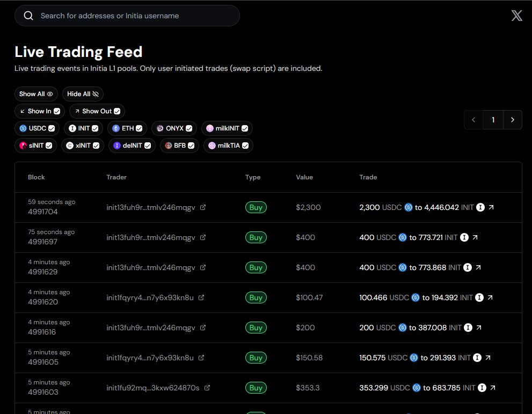Open transaction arrow for 683.785 INIT trade
532x414 pixels.
click(x=493, y=388)
